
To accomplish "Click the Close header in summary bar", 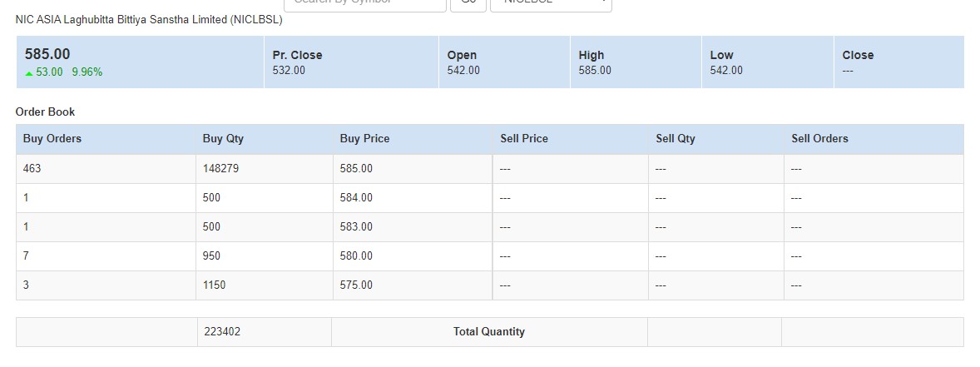I will [859, 55].
